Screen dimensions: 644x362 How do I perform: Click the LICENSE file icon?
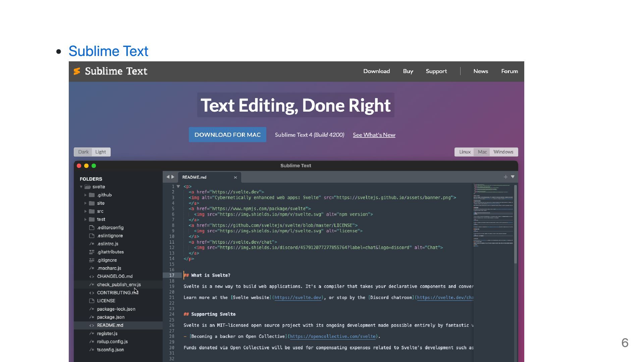tap(92, 301)
